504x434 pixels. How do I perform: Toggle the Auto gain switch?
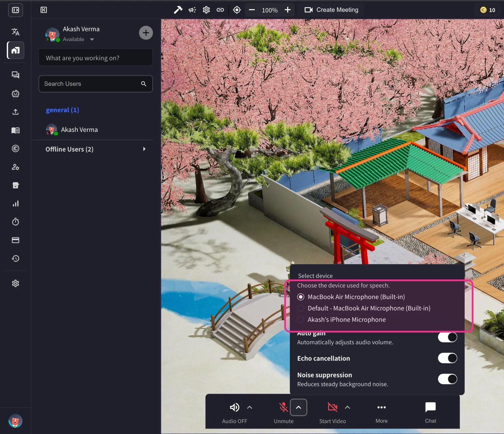pyautogui.click(x=448, y=337)
